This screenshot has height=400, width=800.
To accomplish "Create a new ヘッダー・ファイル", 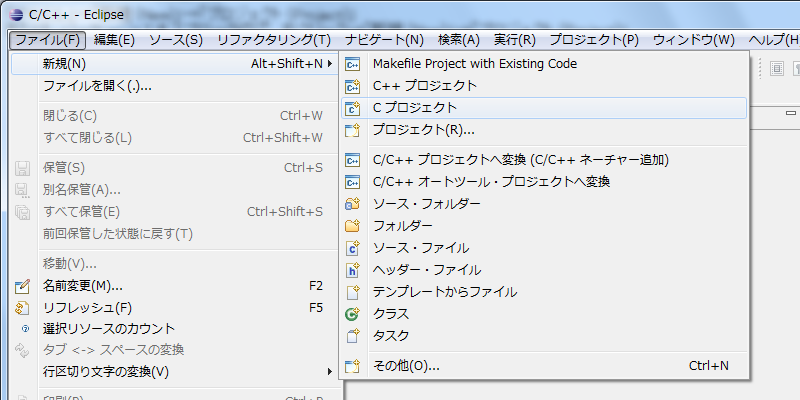I will coord(544,270).
